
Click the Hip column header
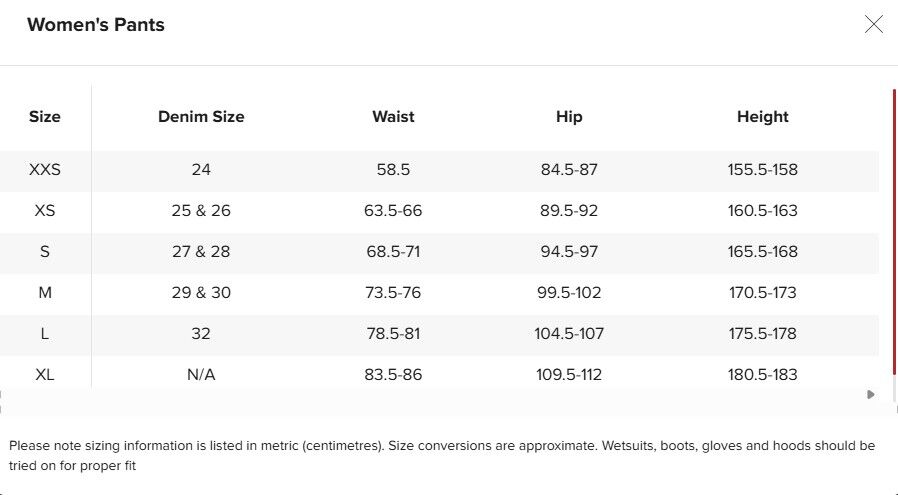569,116
